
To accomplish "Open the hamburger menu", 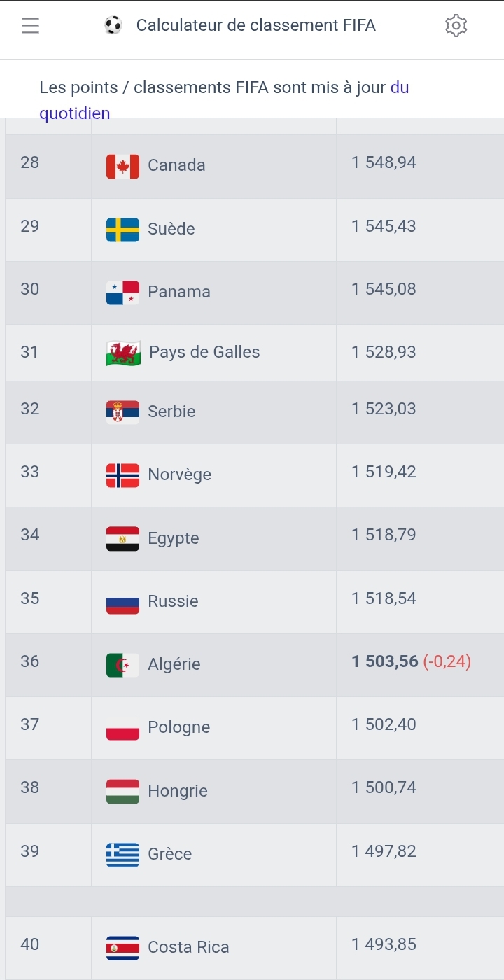I will coord(30,26).
